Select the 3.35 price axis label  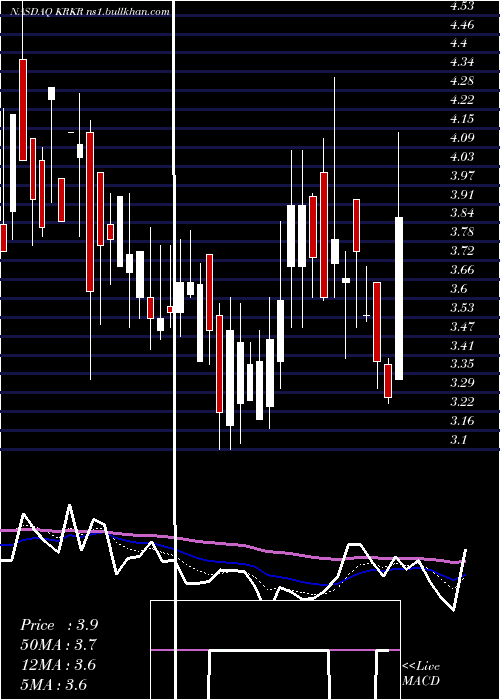point(462,364)
